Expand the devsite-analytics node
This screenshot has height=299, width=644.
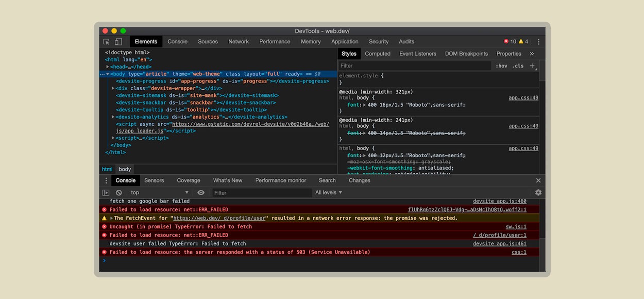click(113, 118)
